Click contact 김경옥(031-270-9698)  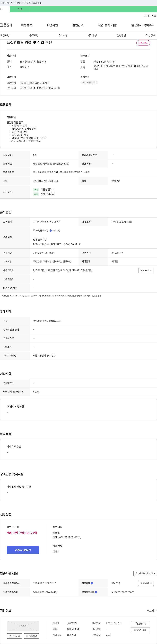click(x=45, y=592)
